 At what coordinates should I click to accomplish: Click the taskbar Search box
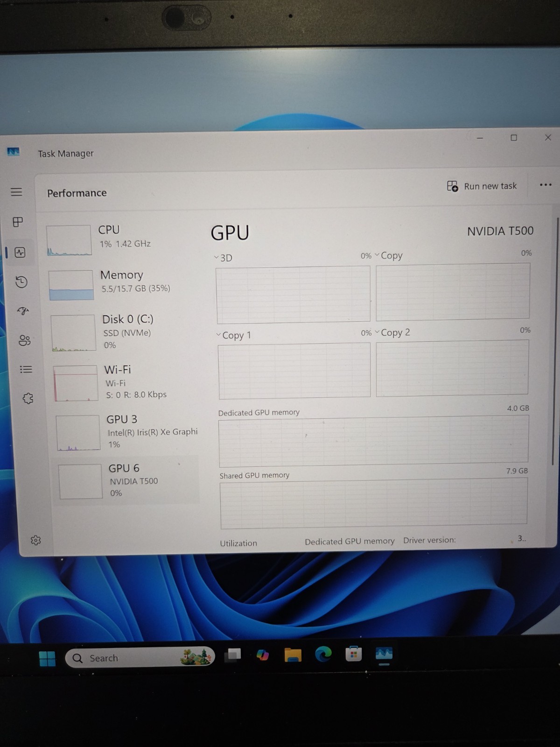pyautogui.click(x=140, y=658)
